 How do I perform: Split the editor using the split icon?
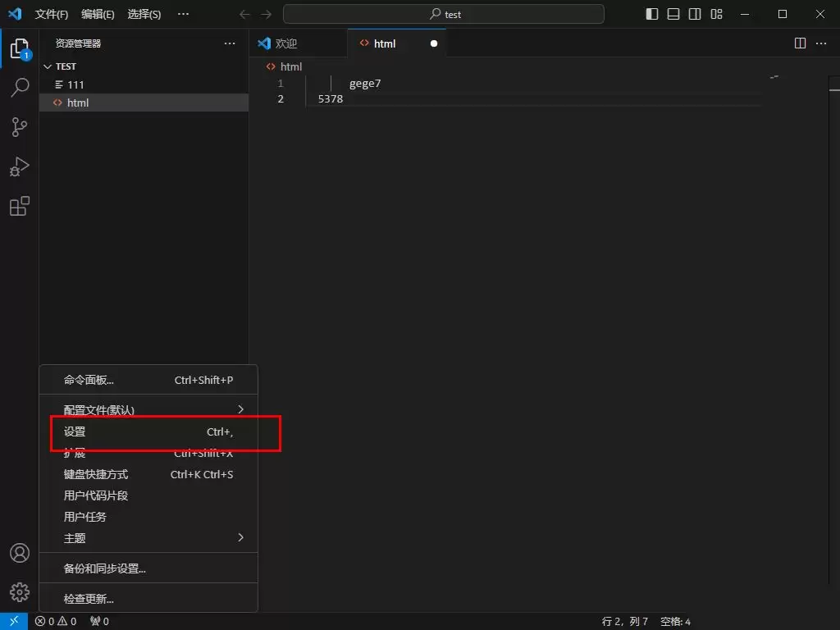[x=798, y=43]
